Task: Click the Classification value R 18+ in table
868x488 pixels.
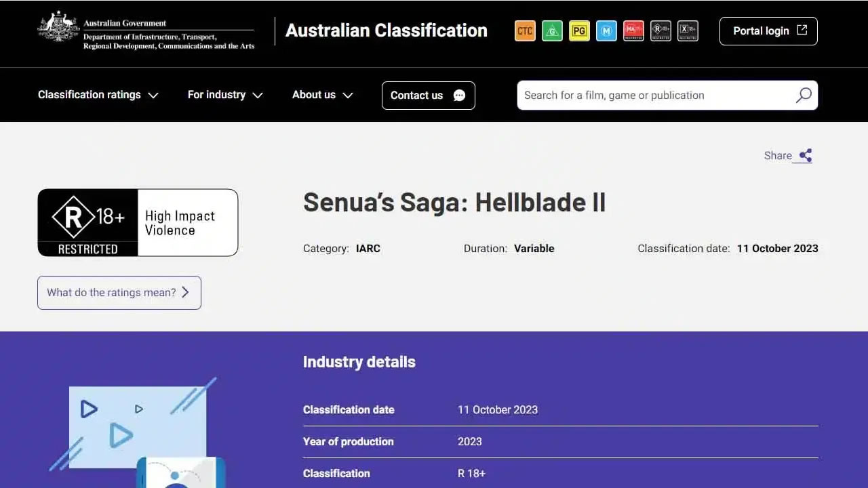Action: [x=472, y=473]
